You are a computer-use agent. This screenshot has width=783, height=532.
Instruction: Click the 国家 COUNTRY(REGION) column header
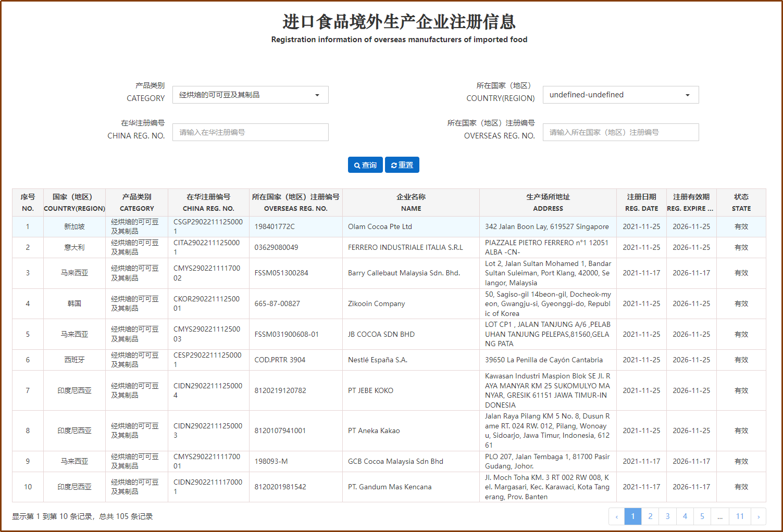[74, 202]
